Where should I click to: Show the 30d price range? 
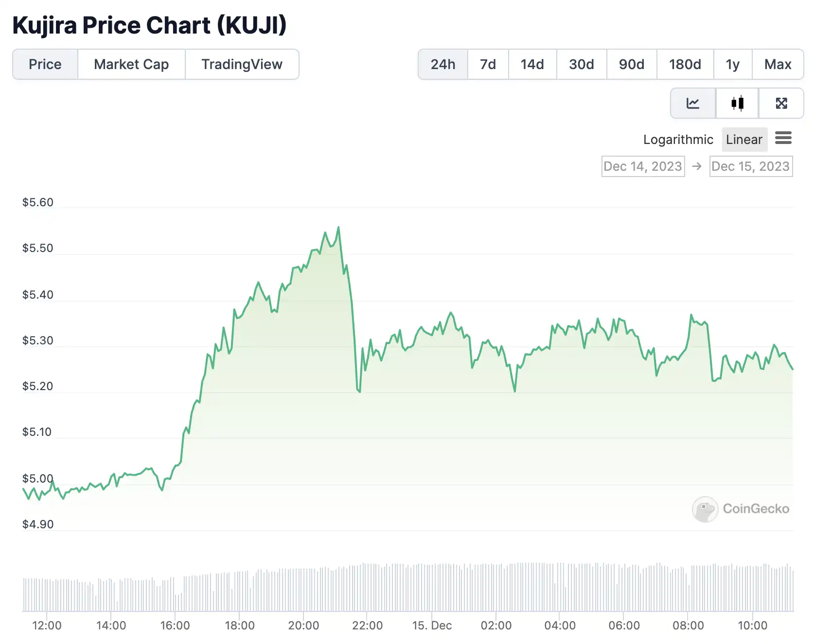click(582, 64)
